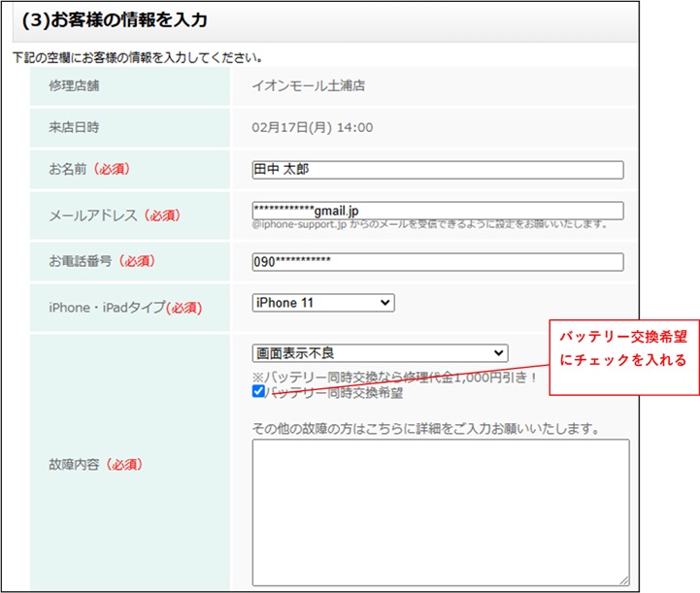
Task: Open the iPhone 11 device type dropdown
Action: [322, 303]
